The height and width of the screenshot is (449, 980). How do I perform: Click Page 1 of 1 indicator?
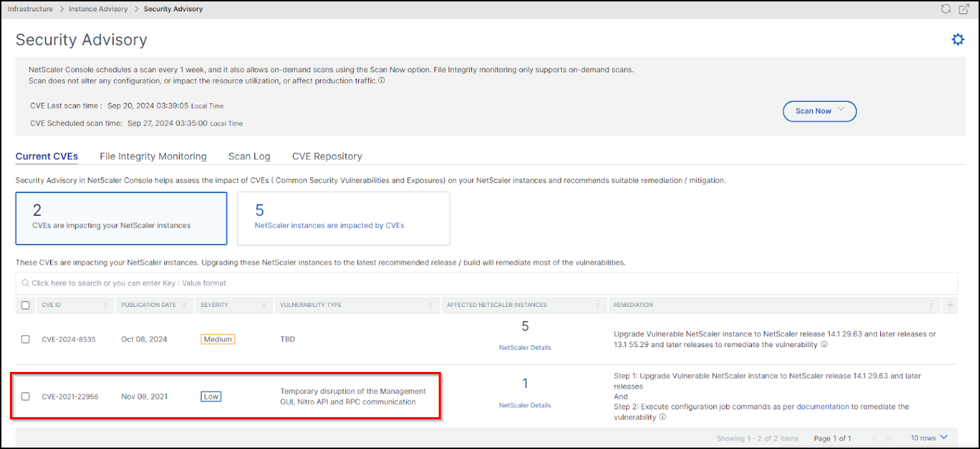pyautogui.click(x=832, y=438)
